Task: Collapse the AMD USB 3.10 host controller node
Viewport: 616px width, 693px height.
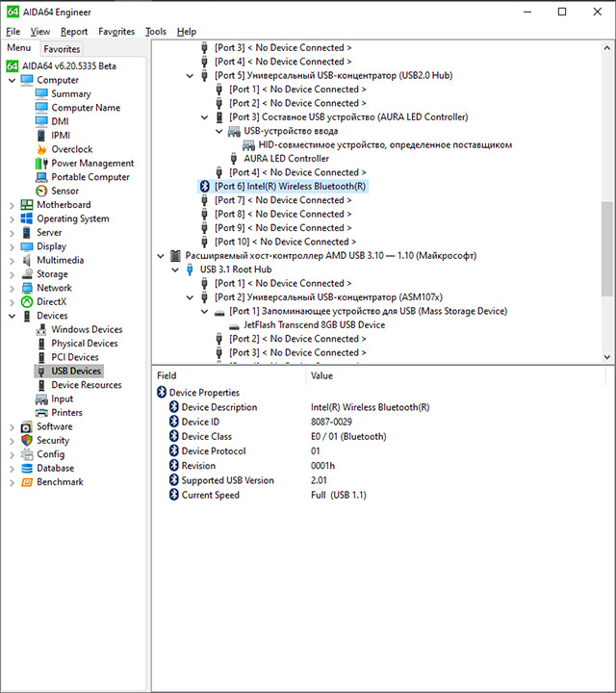Action: tap(161, 256)
